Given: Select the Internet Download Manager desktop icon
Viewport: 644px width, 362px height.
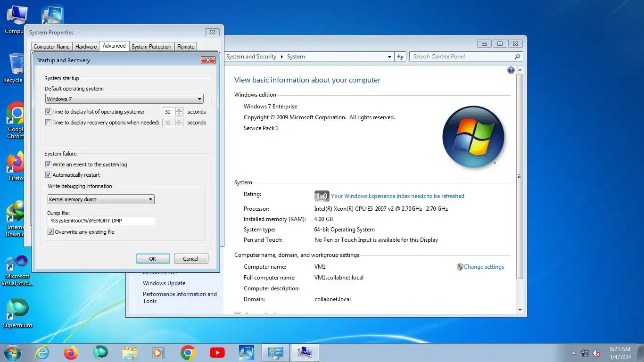Looking at the screenshot, I should (16, 219).
